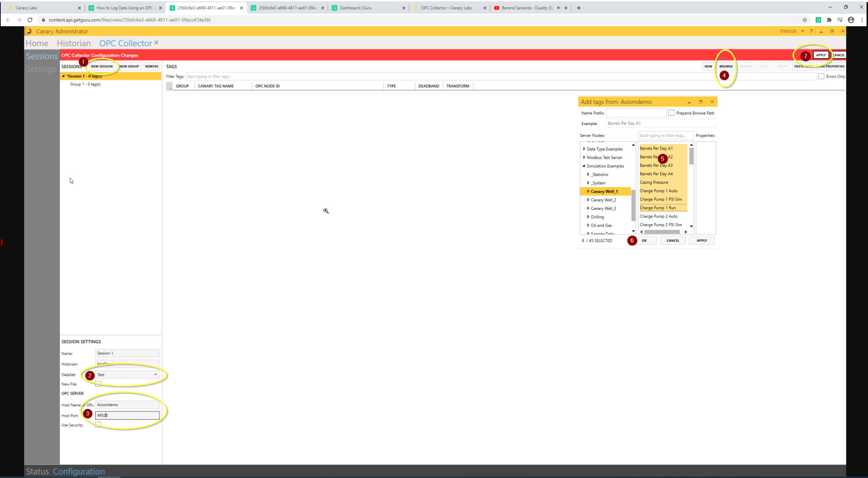This screenshot has width=868, height=478.
Task: Click the Filter Tags input field
Action: click(x=501, y=77)
